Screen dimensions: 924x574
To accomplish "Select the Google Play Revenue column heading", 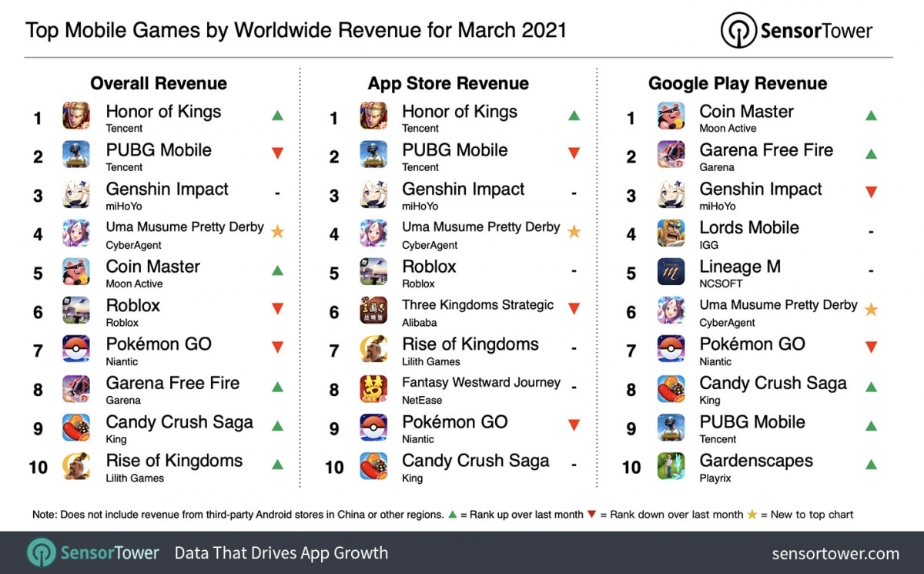I will click(738, 83).
